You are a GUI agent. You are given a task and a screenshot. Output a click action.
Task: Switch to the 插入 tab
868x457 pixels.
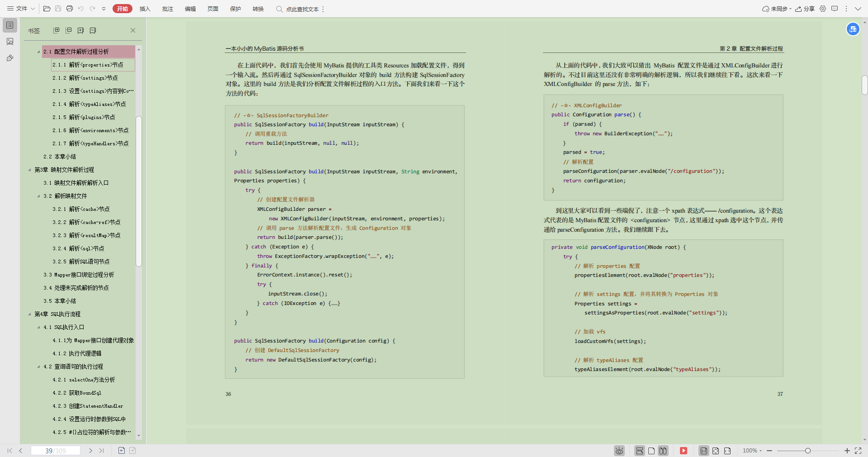point(145,9)
